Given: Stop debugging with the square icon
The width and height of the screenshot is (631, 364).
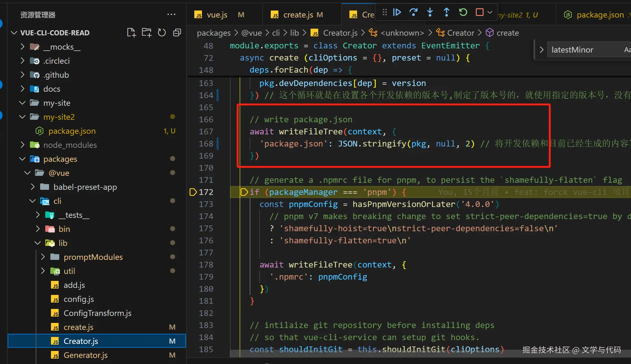Looking at the screenshot, I should point(479,12).
